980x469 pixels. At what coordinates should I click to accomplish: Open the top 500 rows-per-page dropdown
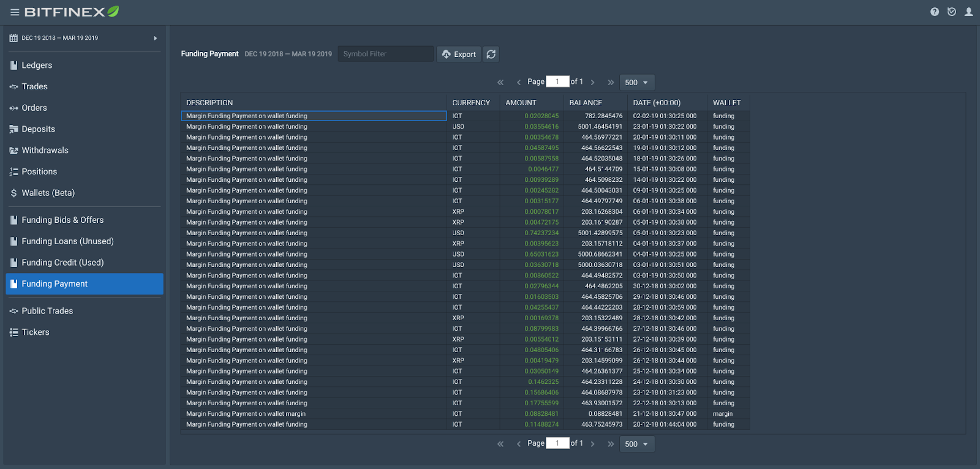tap(636, 83)
